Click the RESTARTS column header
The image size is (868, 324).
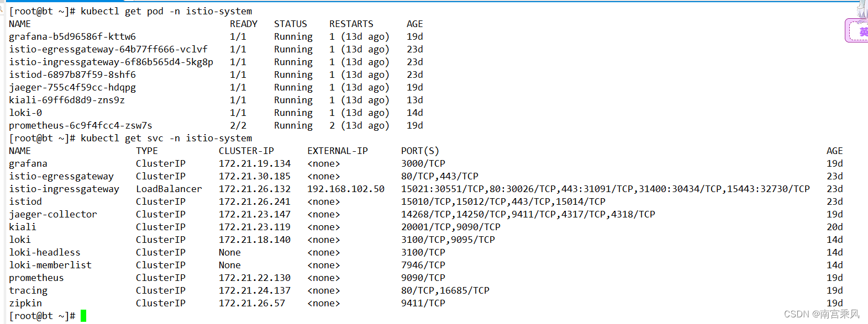tap(351, 24)
